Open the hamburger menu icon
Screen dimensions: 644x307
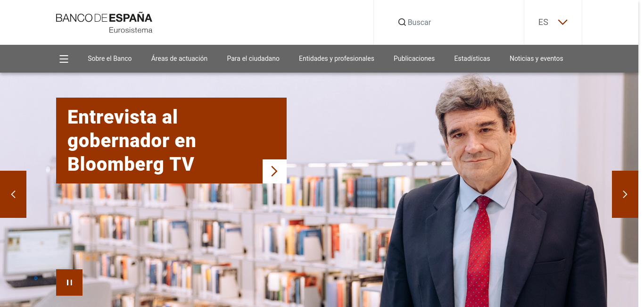pyautogui.click(x=64, y=59)
